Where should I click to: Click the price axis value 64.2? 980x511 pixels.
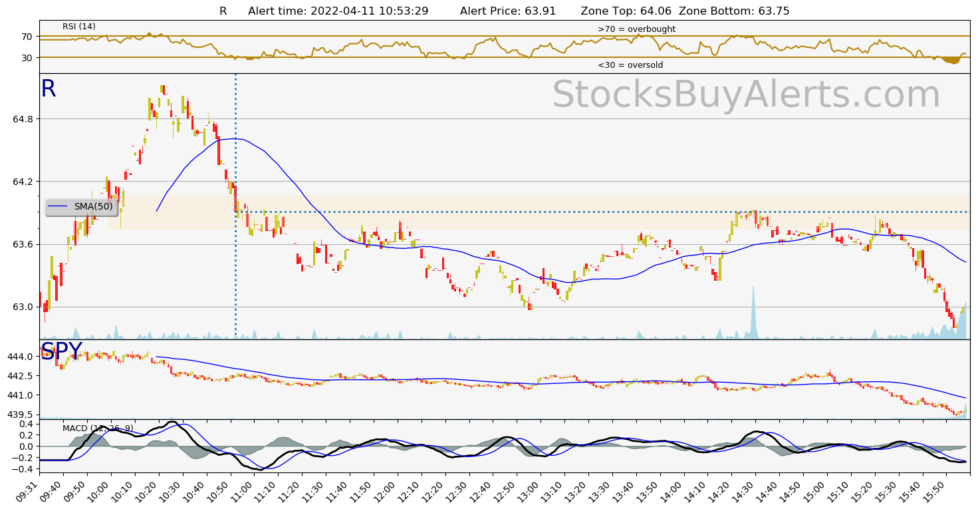[23, 182]
